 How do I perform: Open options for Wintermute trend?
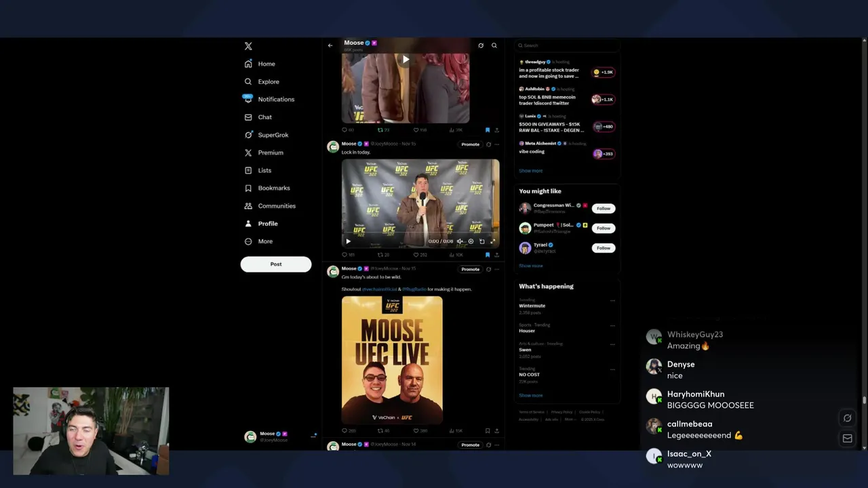click(x=612, y=300)
